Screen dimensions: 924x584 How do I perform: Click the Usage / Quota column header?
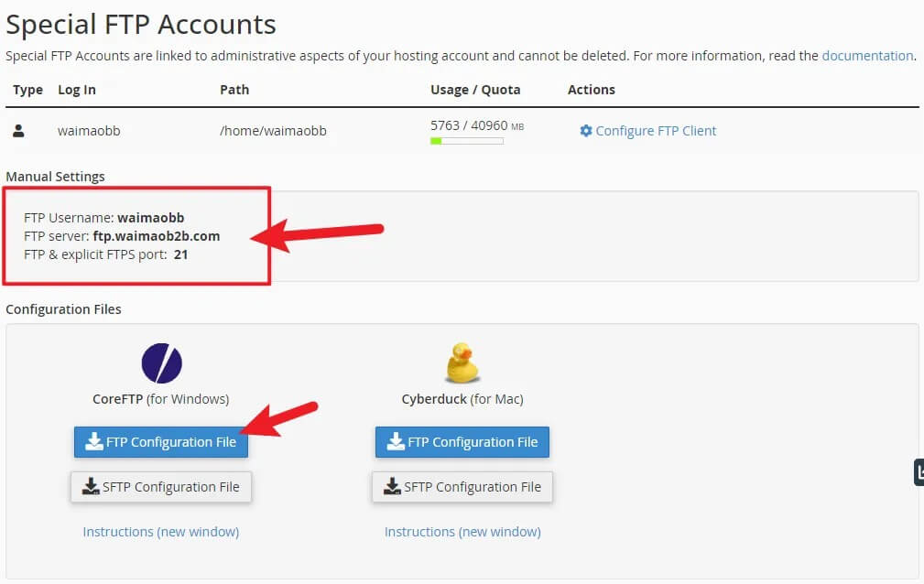tap(475, 90)
